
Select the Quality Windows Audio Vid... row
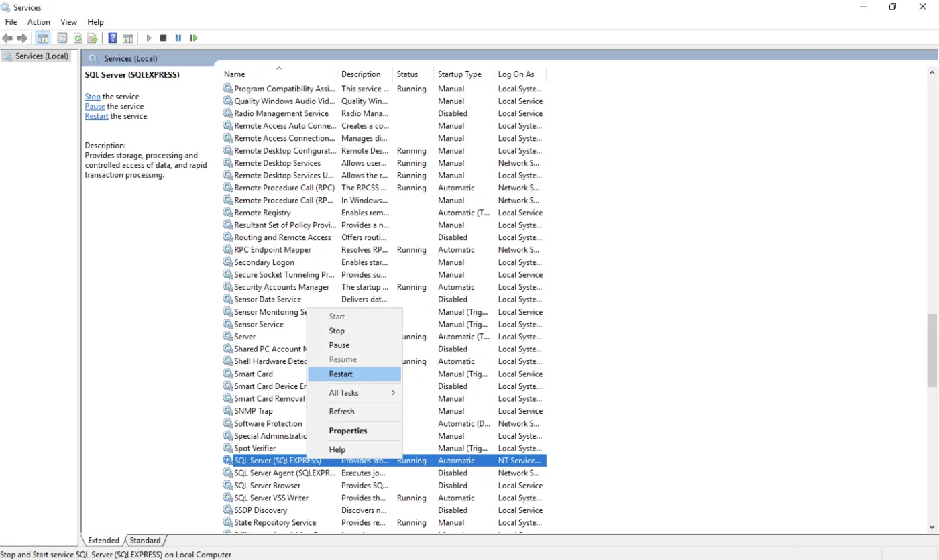(384, 101)
